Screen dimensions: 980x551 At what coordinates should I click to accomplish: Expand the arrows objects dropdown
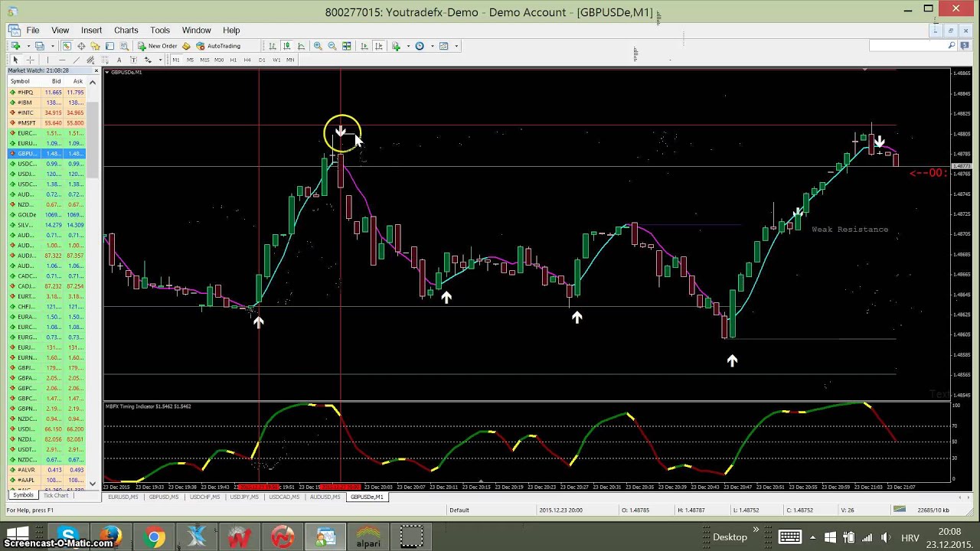click(160, 60)
